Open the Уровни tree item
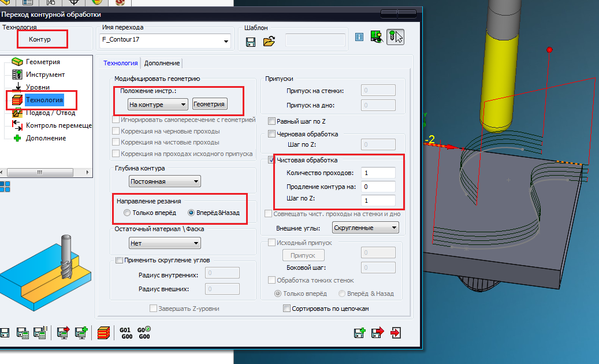The height and width of the screenshot is (364, 599). (38, 87)
